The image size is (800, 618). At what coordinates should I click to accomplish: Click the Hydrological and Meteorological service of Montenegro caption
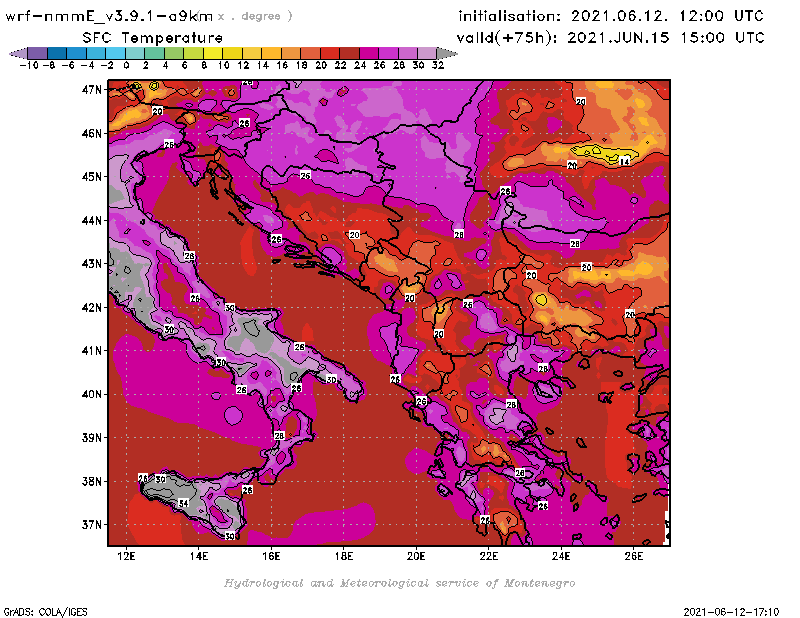[399, 583]
